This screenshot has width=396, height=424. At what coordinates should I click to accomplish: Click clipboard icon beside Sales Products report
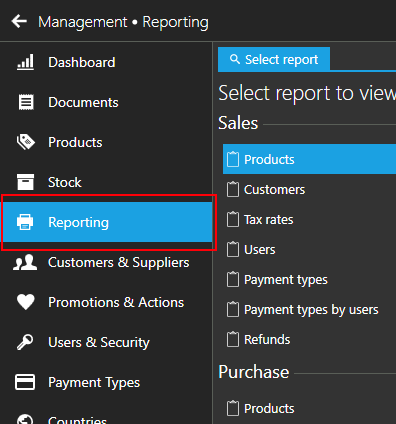pyautogui.click(x=233, y=159)
